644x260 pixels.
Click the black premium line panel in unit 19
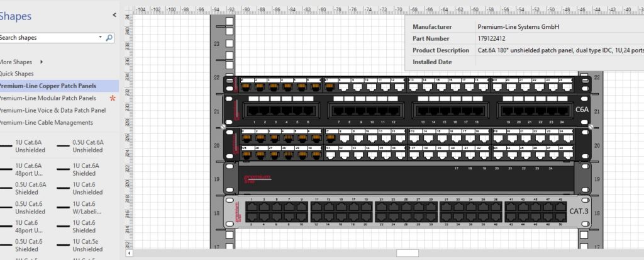click(x=407, y=178)
